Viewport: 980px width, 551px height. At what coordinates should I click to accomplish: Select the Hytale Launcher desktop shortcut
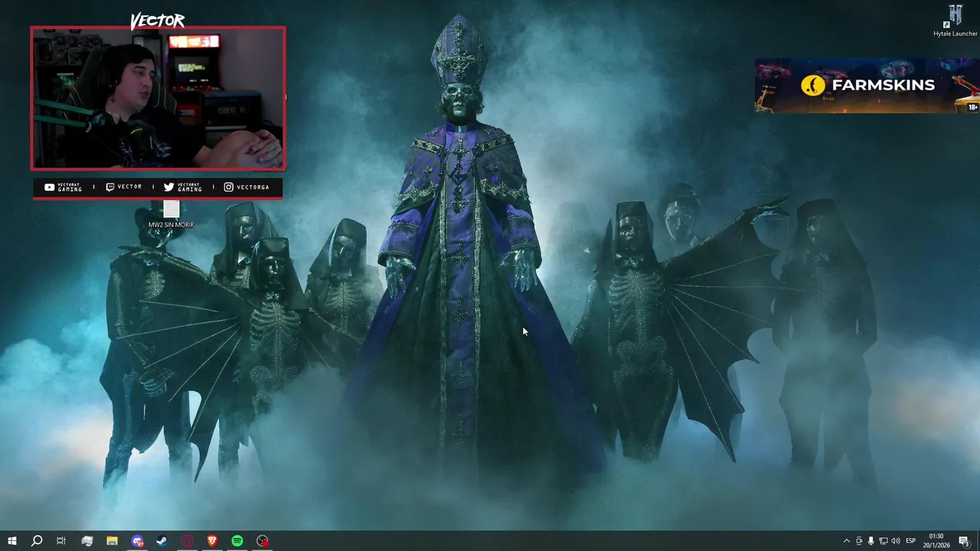[955, 21]
